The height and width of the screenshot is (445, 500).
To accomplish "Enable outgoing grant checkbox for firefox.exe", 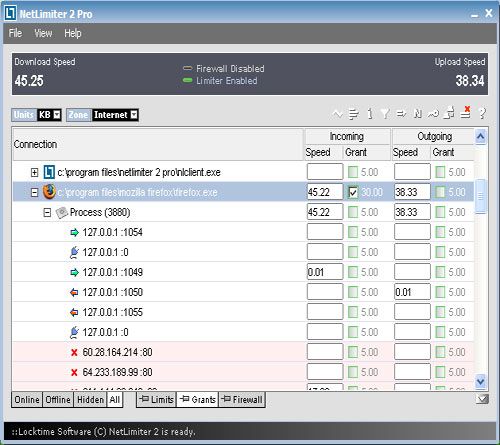I will tap(440, 192).
